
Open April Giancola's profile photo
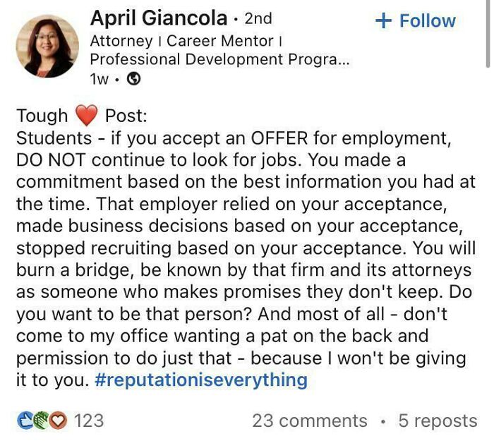pos(47,46)
